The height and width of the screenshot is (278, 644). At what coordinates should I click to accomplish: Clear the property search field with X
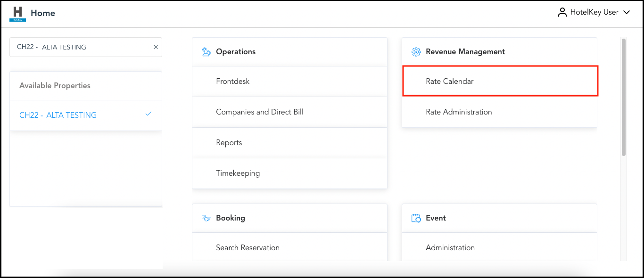(156, 47)
